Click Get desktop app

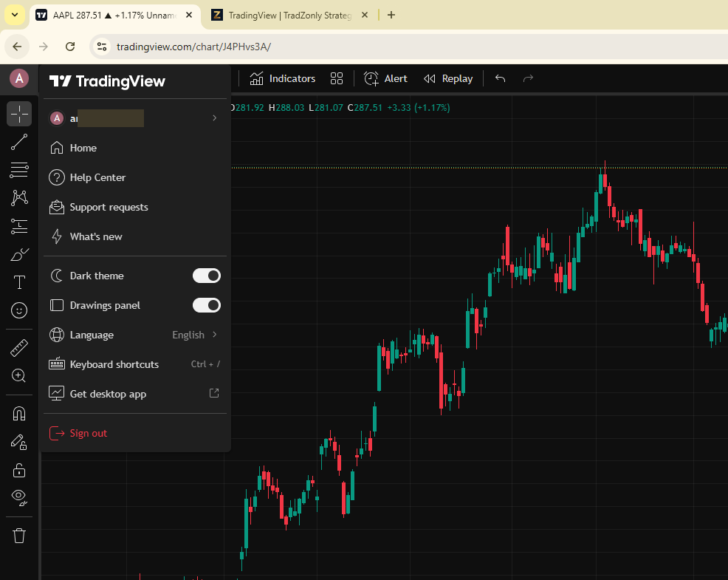pos(134,394)
